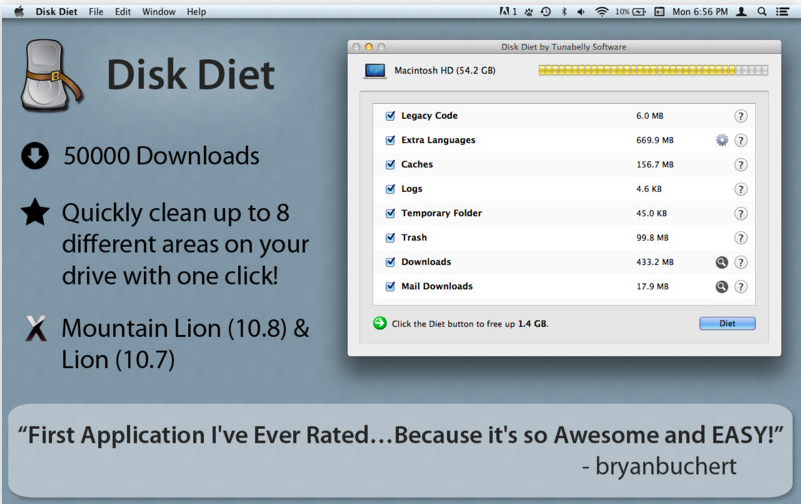
Task: Toggle the Logs checkbox
Action: [390, 189]
